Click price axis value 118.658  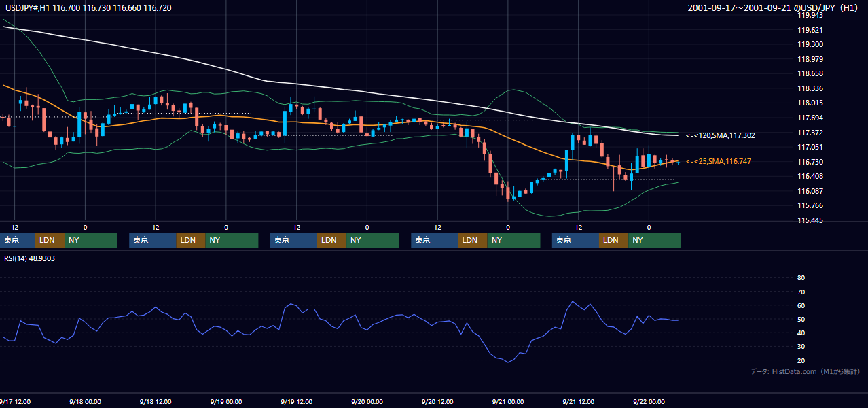810,73
